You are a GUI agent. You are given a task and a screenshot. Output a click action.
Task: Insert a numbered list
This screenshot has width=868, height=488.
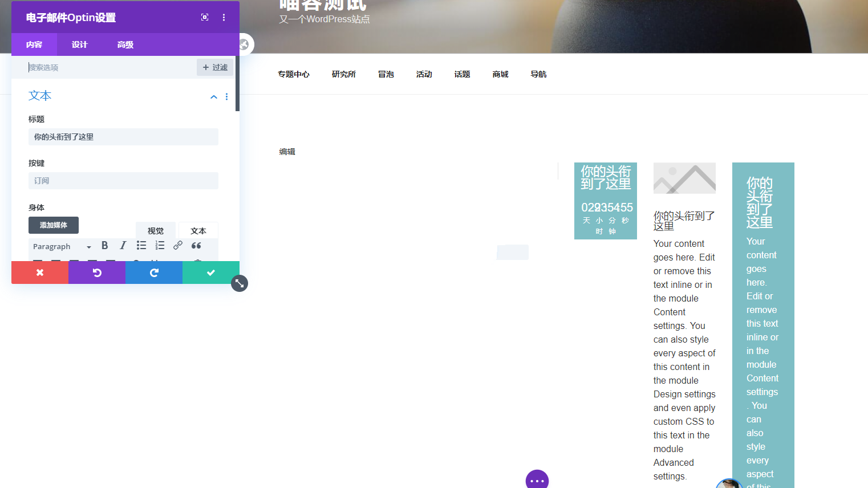160,246
